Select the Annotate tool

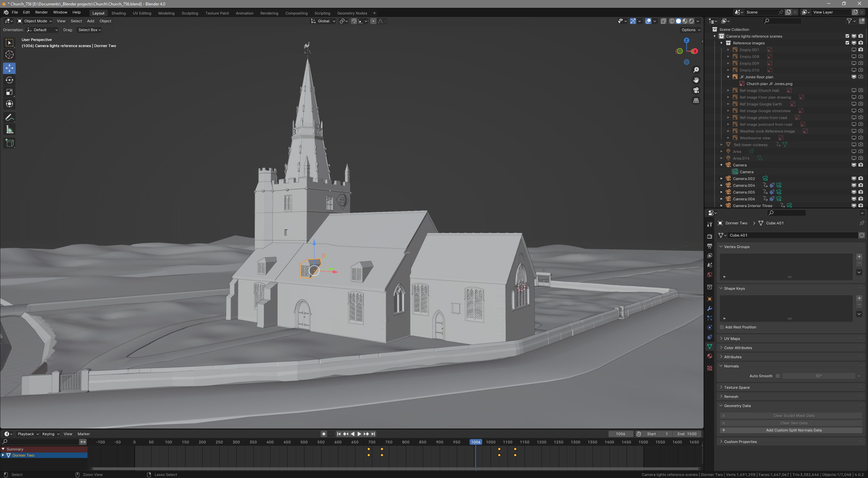click(x=9, y=118)
